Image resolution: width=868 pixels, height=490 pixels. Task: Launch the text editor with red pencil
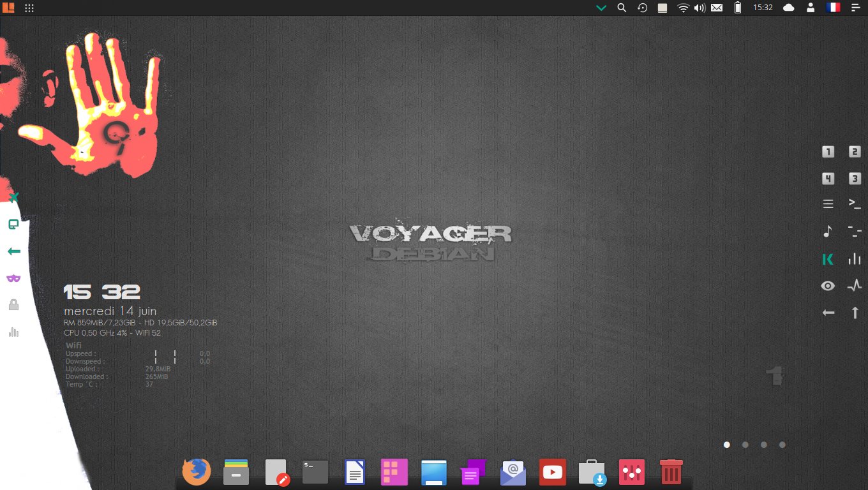[x=277, y=473]
